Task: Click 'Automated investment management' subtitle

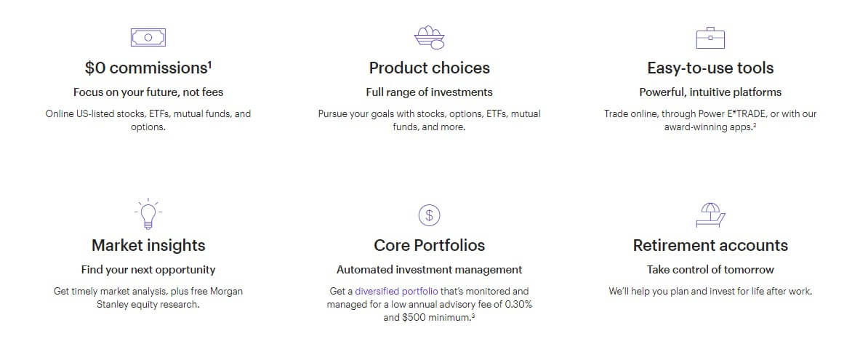Action: [429, 270]
